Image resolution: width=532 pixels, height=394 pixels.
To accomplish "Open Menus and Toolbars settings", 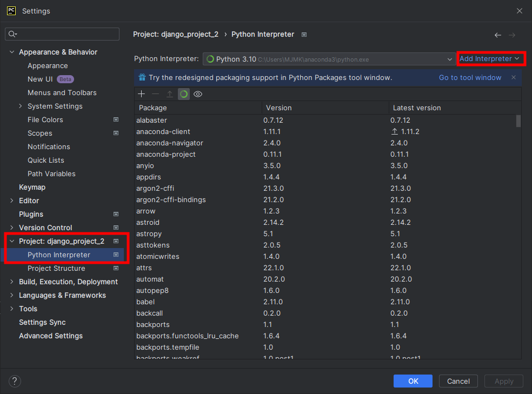I will click(62, 92).
